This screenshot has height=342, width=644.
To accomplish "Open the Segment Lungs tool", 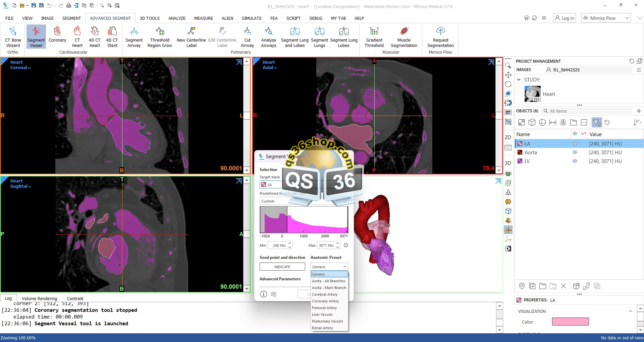I will (319, 37).
